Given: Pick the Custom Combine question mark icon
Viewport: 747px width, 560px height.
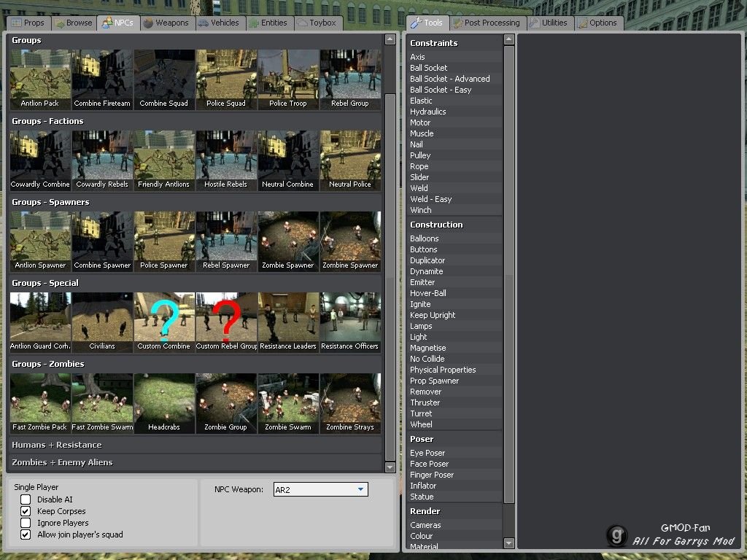Looking at the screenshot, I should (x=164, y=322).
